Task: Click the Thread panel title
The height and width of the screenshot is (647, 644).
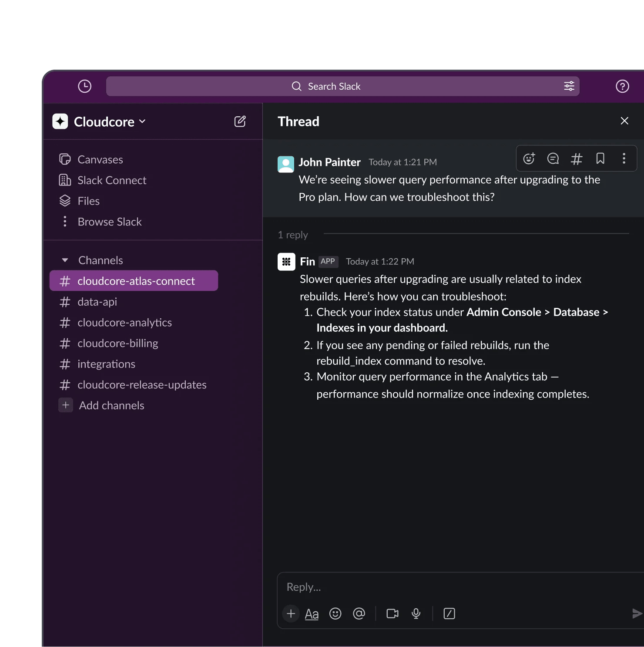Action: tap(299, 121)
